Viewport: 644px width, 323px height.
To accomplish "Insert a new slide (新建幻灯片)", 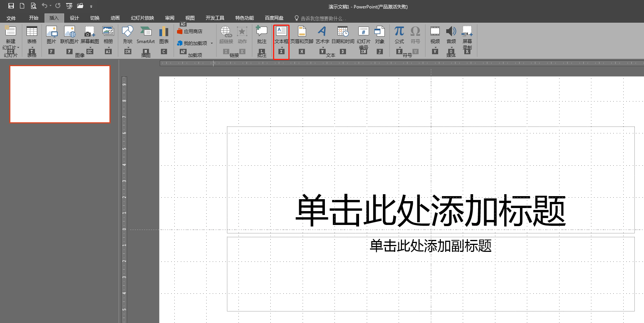I will point(11,38).
